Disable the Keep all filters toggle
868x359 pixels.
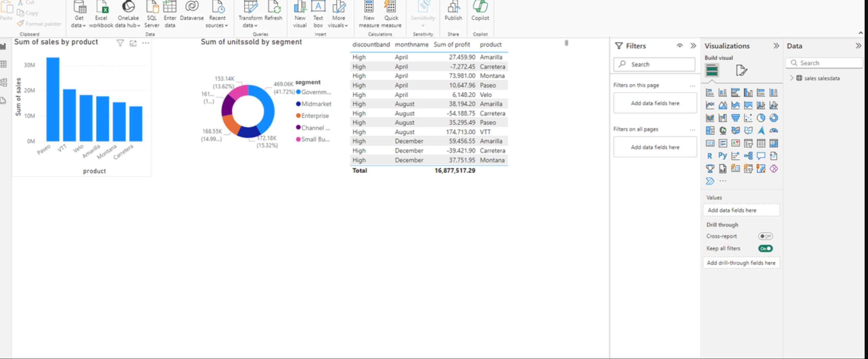(x=765, y=248)
